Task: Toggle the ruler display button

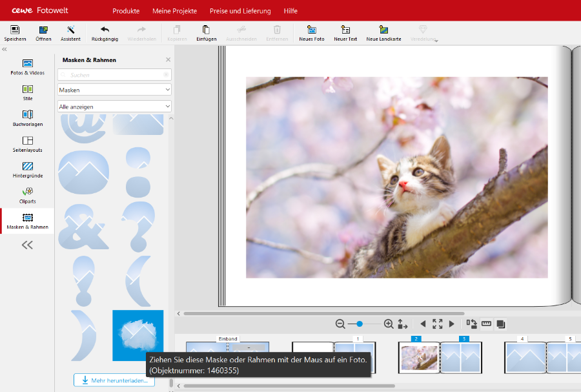Action: pyautogui.click(x=486, y=324)
